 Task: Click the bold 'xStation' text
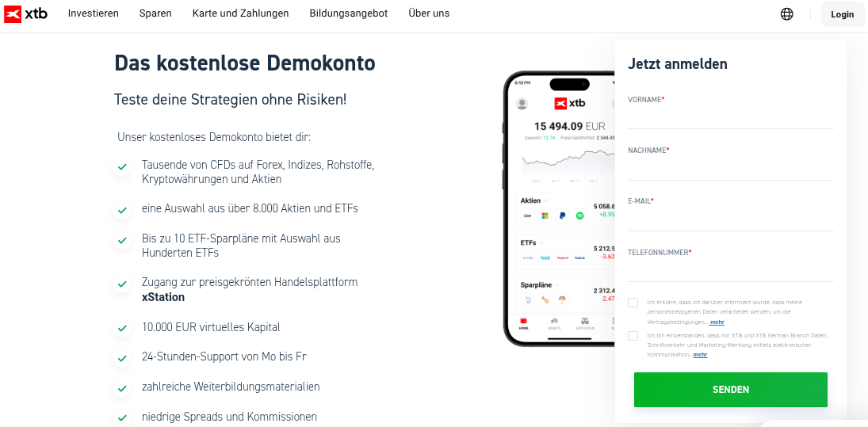(163, 297)
